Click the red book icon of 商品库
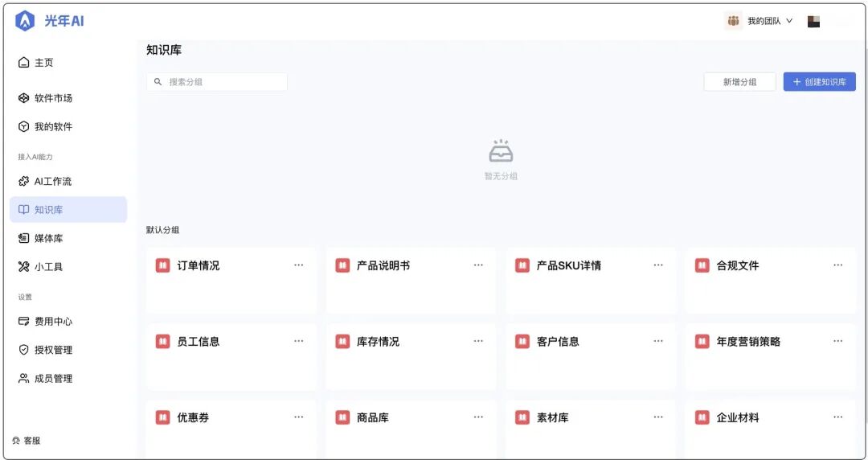The height and width of the screenshot is (460, 868). pyautogui.click(x=342, y=417)
